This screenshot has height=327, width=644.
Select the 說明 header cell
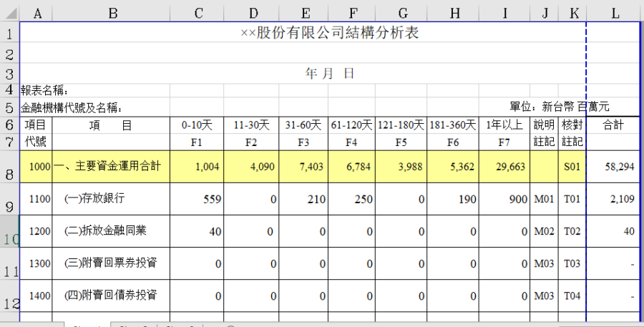pyautogui.click(x=545, y=125)
